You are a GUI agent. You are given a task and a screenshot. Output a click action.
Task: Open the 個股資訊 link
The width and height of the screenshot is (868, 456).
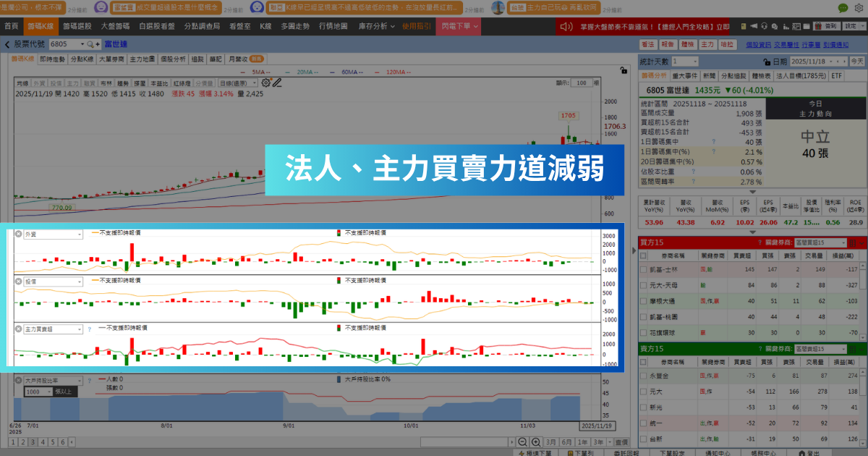pos(759,44)
